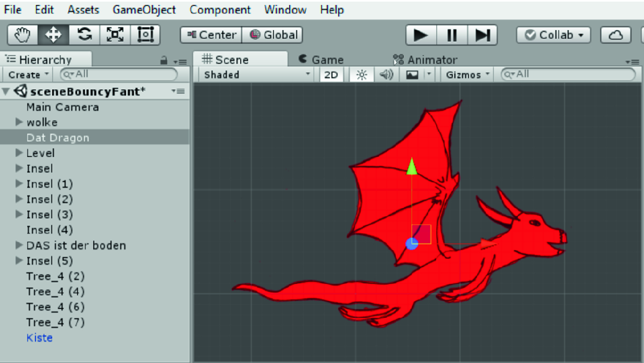644x363 pixels.
Task: Open cloud Services button
Action: 615,35
